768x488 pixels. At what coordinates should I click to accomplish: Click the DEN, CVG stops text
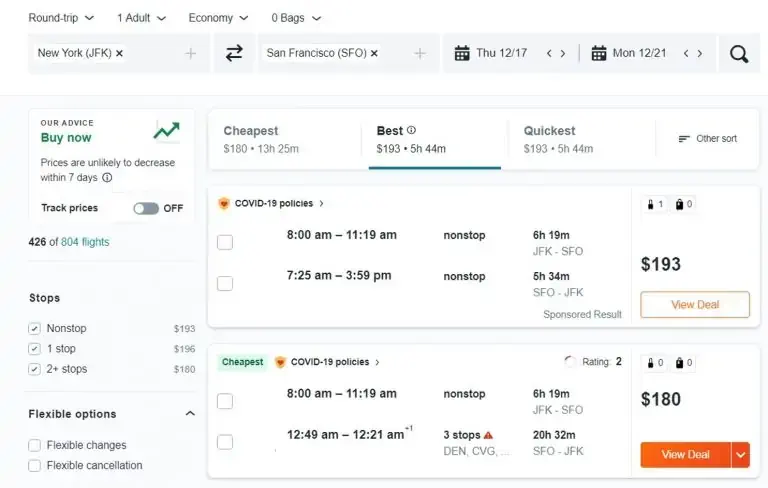476,451
